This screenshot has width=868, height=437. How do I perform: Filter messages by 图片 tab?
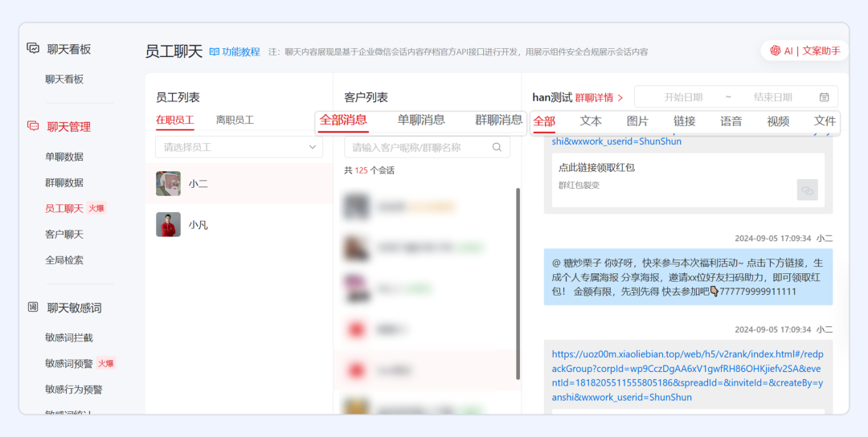pyautogui.click(x=637, y=121)
